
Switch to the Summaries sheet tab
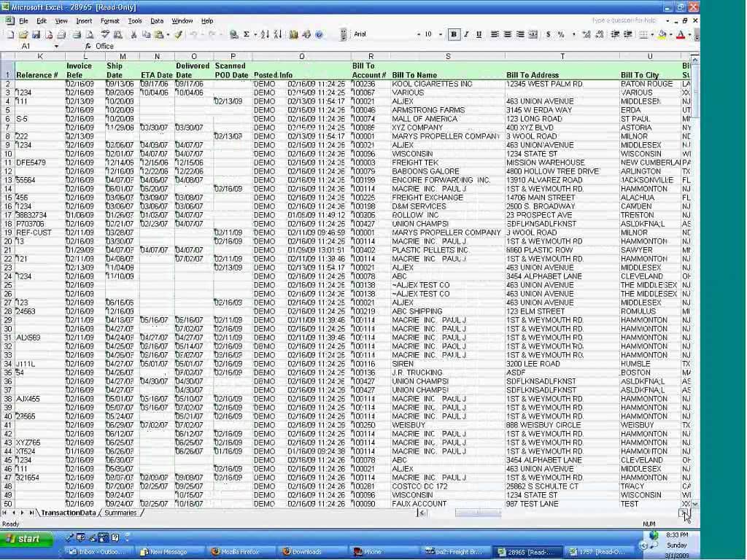pyautogui.click(x=120, y=513)
